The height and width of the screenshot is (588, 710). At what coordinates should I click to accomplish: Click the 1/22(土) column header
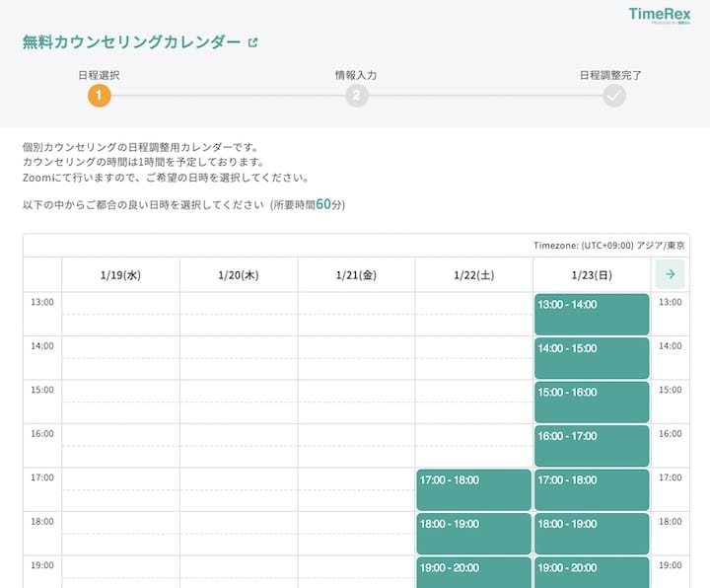[473, 275]
